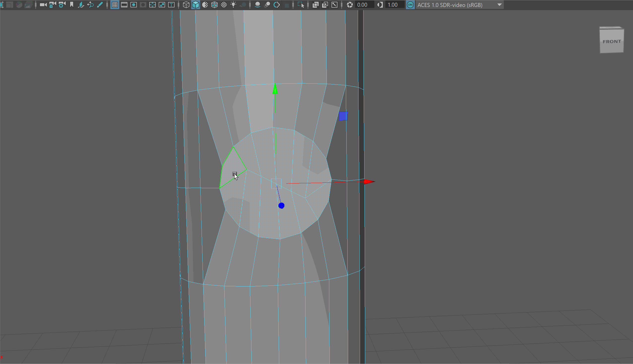Open Camera Attributes gear icon
The height and width of the screenshot is (364, 633).
(x=62, y=5)
